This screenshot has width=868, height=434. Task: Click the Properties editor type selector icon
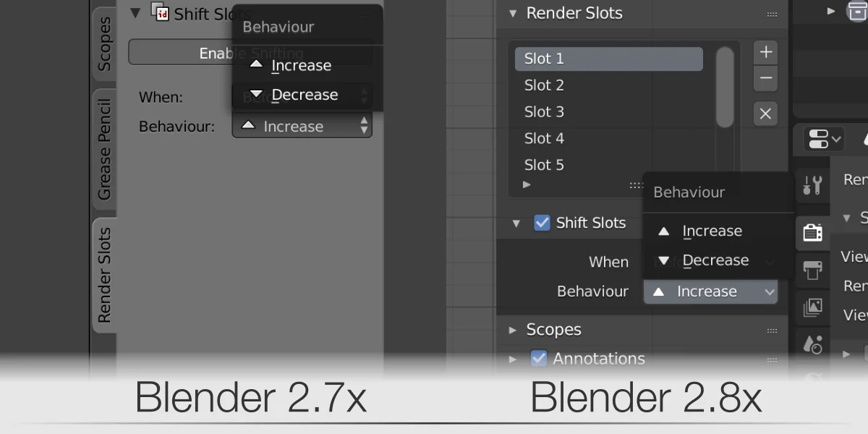[x=820, y=139]
